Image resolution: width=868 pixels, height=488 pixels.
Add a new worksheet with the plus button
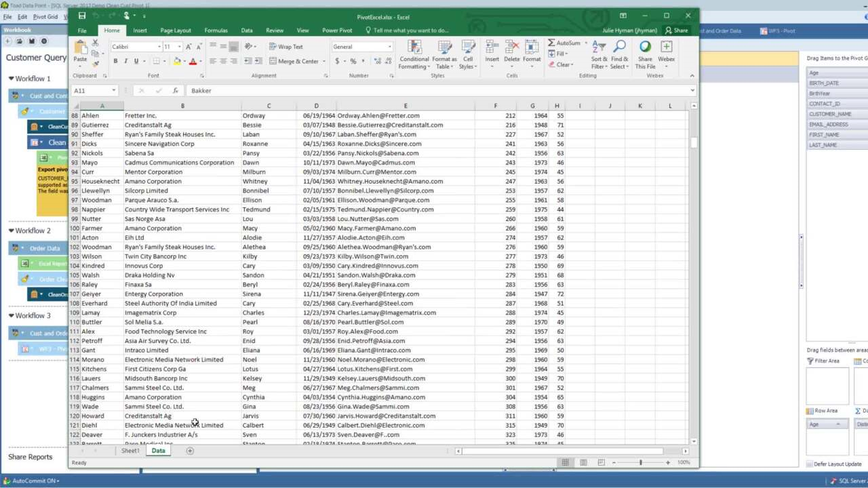190,450
